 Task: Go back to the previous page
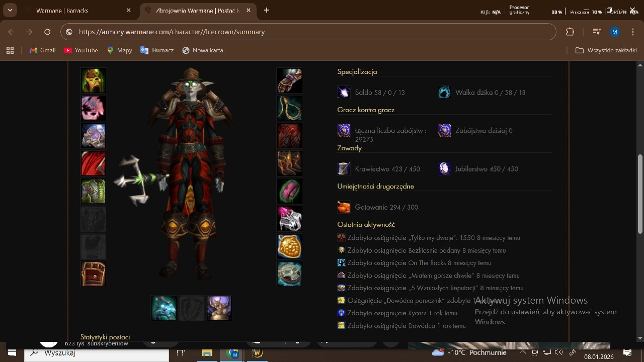pos(11,32)
